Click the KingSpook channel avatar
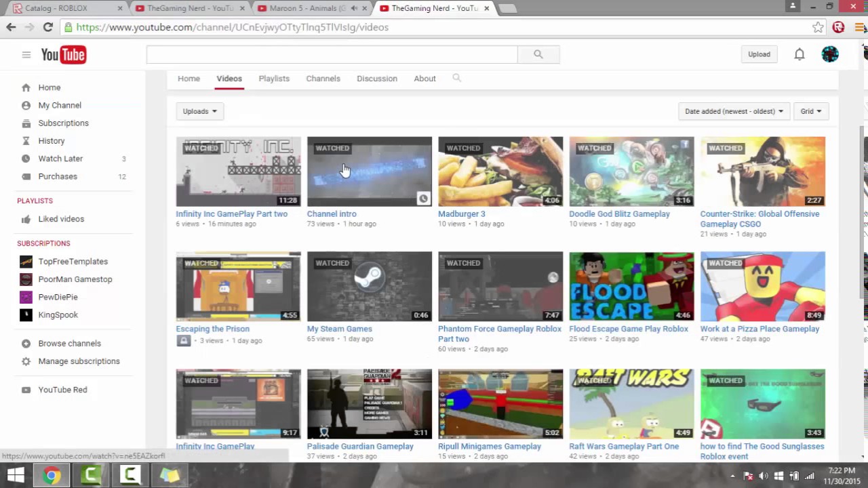 26,314
